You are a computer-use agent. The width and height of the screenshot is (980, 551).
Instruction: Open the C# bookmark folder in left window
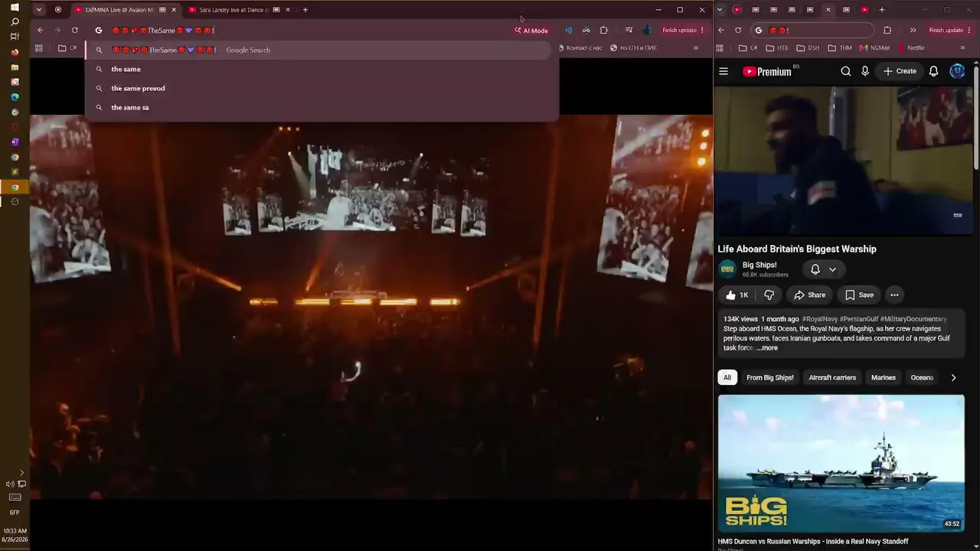coord(67,48)
